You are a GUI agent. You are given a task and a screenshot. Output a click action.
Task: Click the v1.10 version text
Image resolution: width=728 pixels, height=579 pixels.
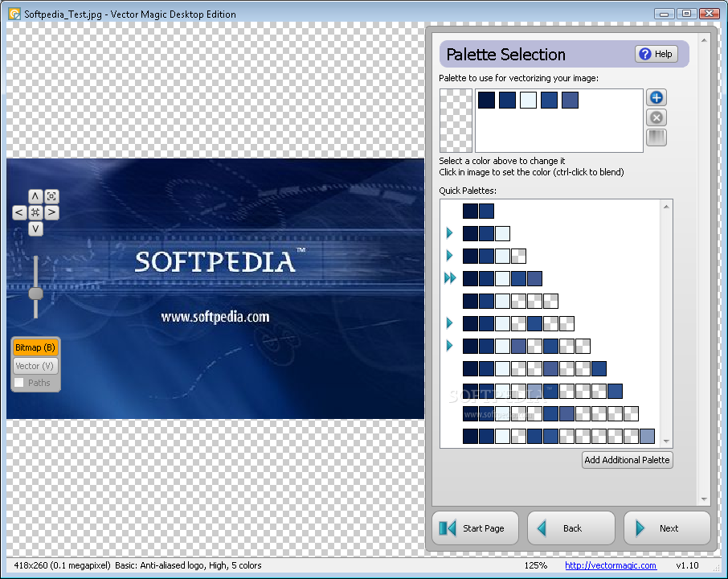tap(687, 565)
